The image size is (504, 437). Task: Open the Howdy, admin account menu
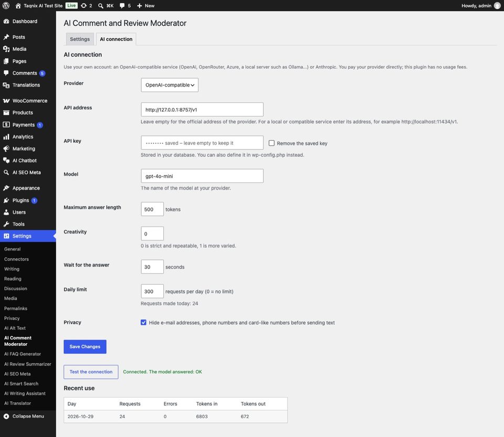[x=481, y=5]
